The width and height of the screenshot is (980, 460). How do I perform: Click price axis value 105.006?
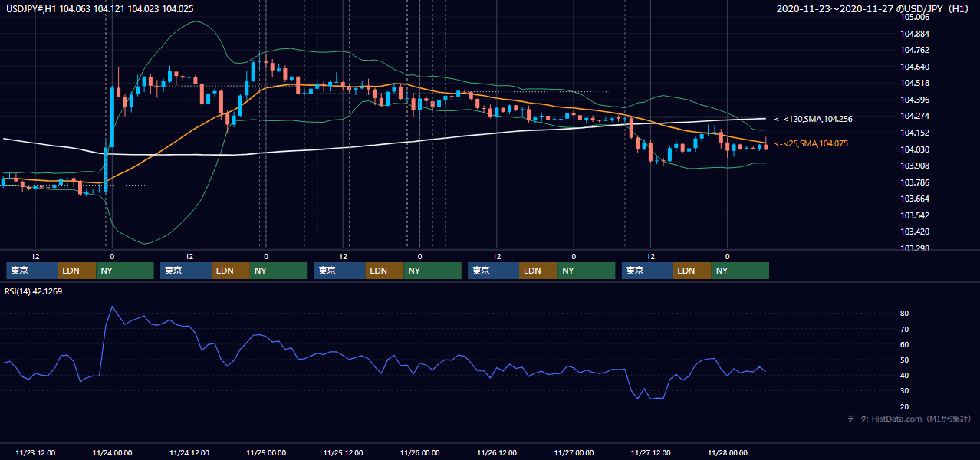tap(915, 17)
